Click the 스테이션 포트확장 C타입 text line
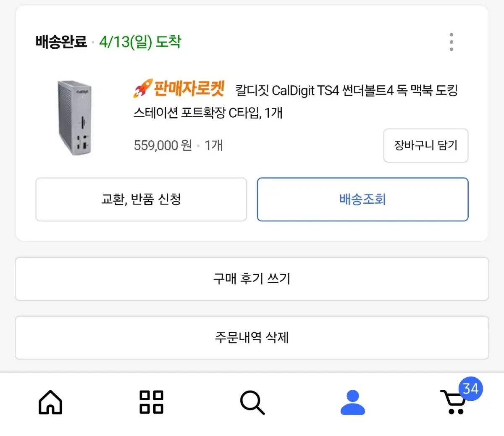The image size is (504, 436). 208,113
